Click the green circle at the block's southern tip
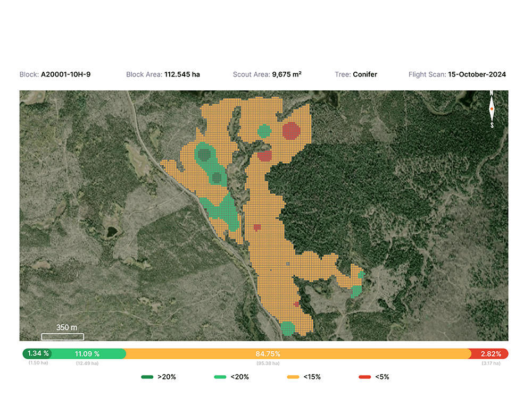532x398 pixels. (287, 328)
